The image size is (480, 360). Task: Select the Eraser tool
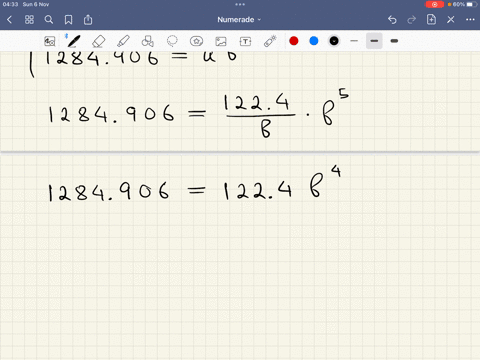[x=99, y=41]
